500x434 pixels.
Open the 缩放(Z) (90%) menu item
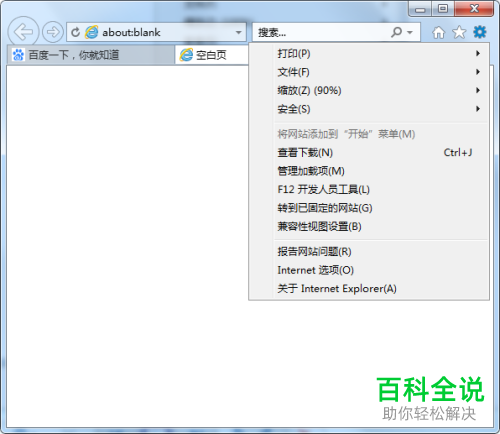click(369, 90)
